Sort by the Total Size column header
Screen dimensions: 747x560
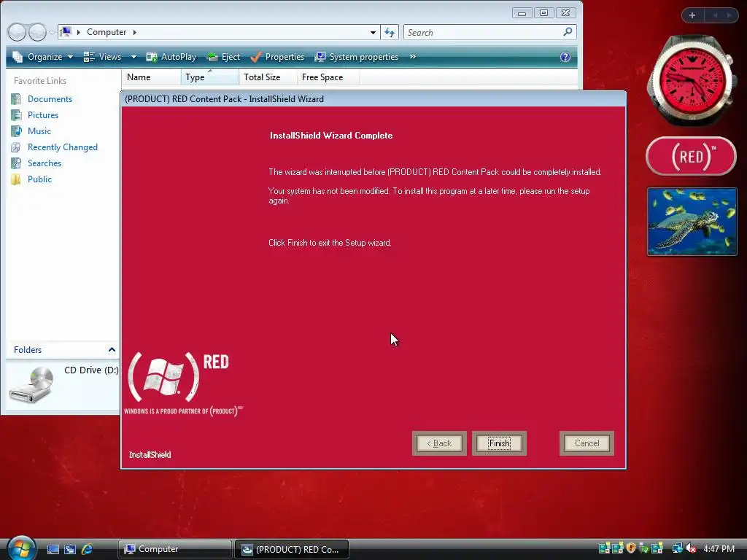tap(268, 77)
